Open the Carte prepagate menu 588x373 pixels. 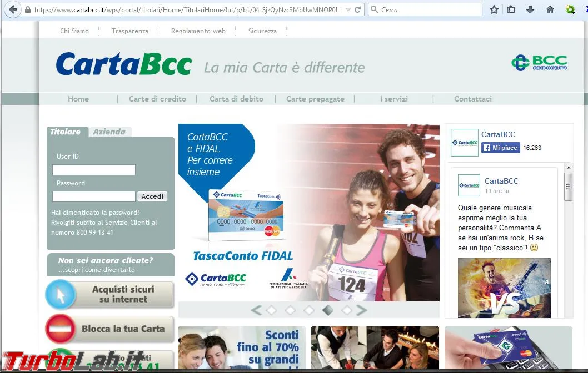315,99
